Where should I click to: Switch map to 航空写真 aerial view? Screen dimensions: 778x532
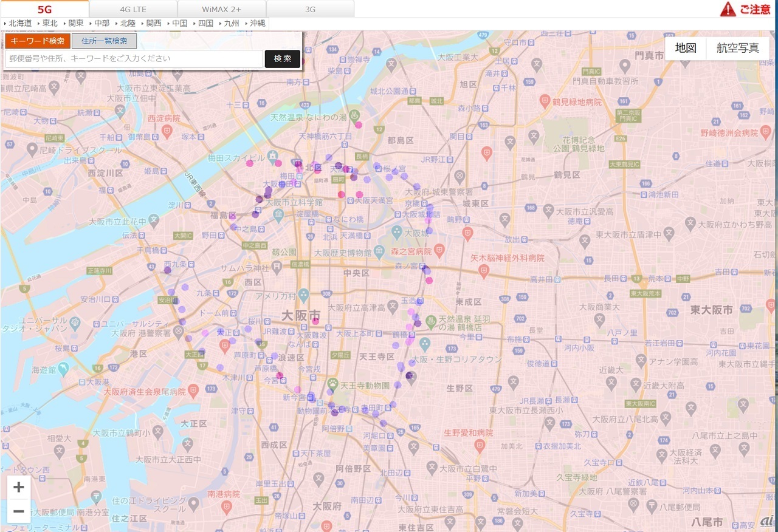pos(738,49)
